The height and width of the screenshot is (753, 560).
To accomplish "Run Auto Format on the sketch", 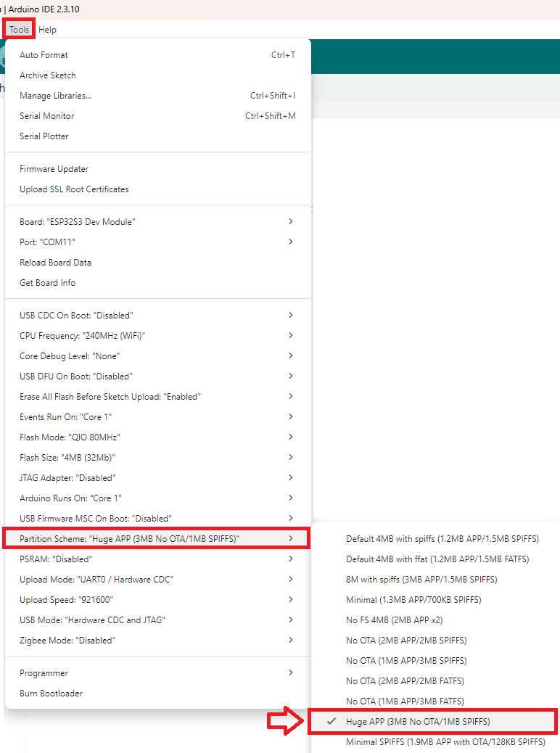I will coord(157,55).
